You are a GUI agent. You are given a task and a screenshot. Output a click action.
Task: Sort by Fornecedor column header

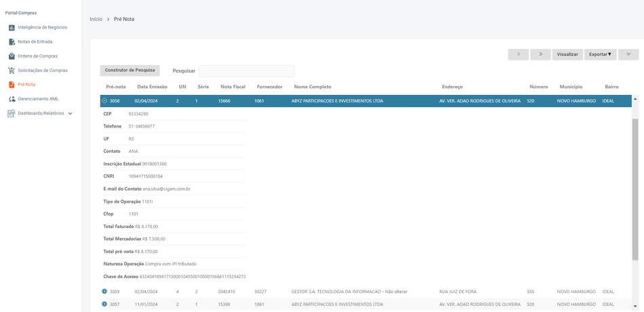pyautogui.click(x=269, y=87)
